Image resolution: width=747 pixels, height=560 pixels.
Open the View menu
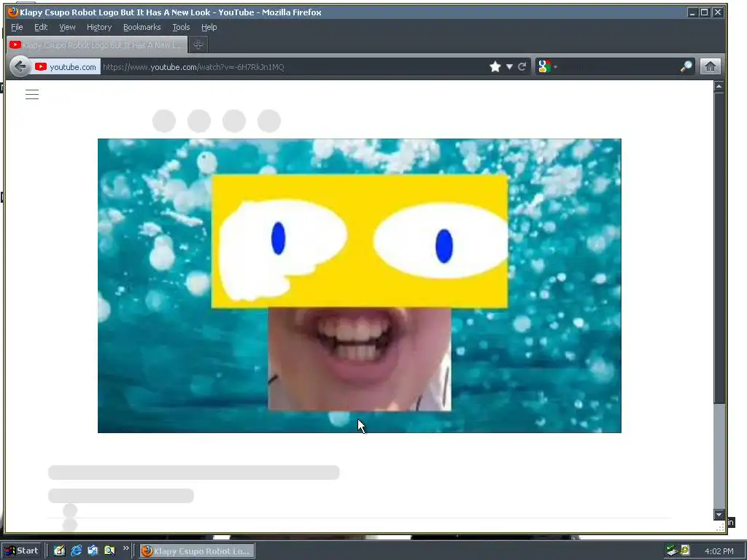coord(67,27)
